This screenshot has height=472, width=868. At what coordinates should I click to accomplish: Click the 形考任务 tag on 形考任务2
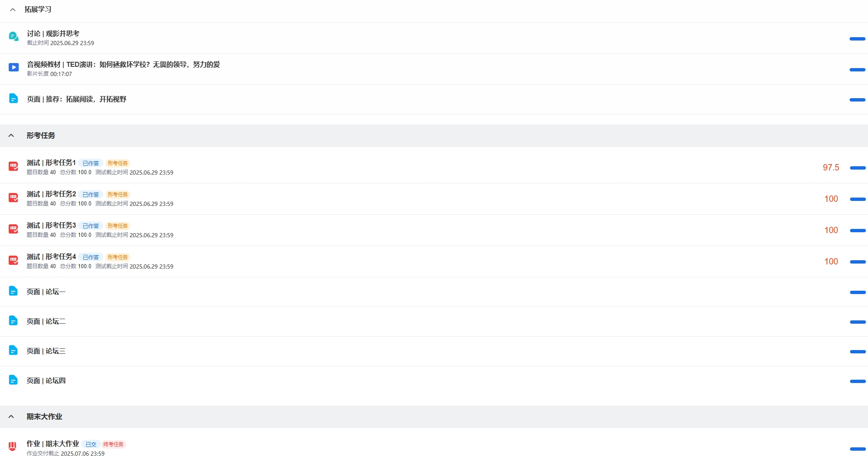click(117, 195)
